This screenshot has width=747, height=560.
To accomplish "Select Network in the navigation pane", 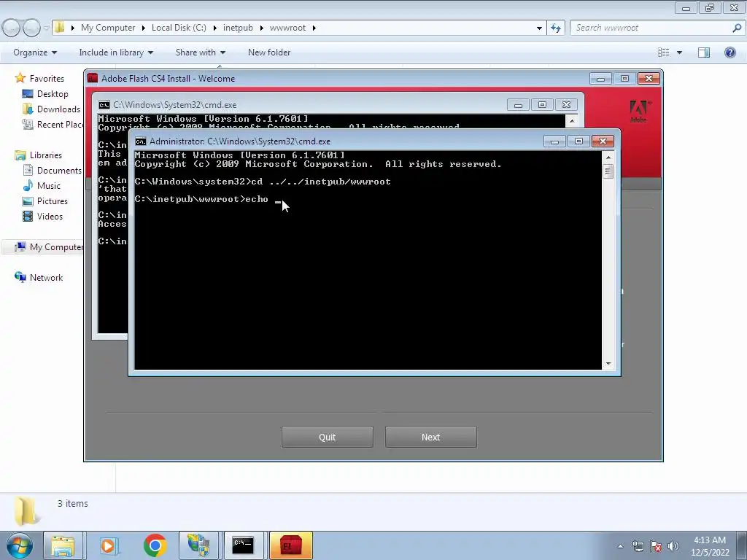I will [x=46, y=278].
